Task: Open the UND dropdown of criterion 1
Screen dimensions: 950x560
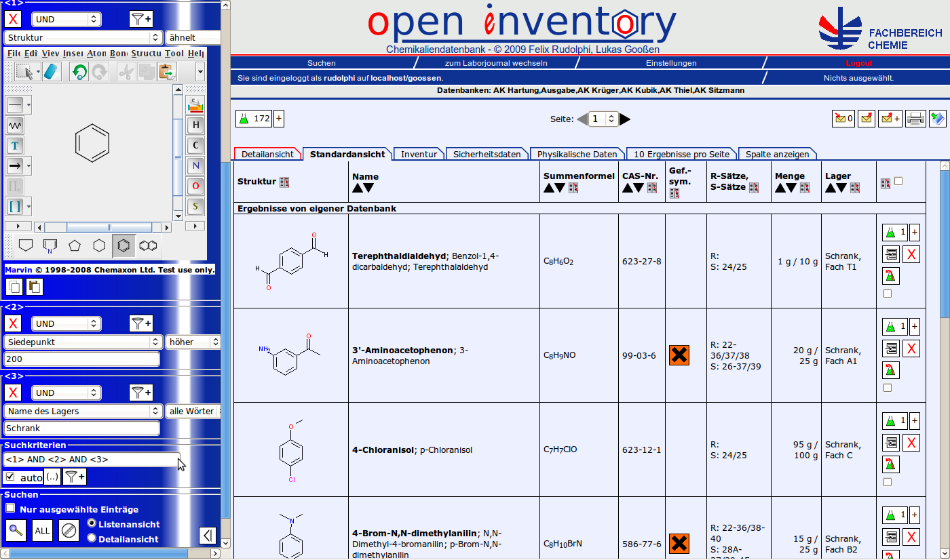Action: (x=66, y=19)
